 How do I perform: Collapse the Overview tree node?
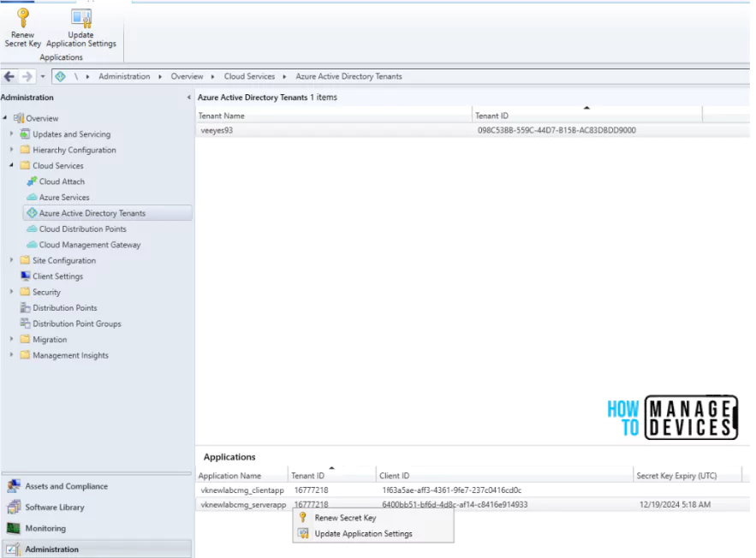click(5, 117)
